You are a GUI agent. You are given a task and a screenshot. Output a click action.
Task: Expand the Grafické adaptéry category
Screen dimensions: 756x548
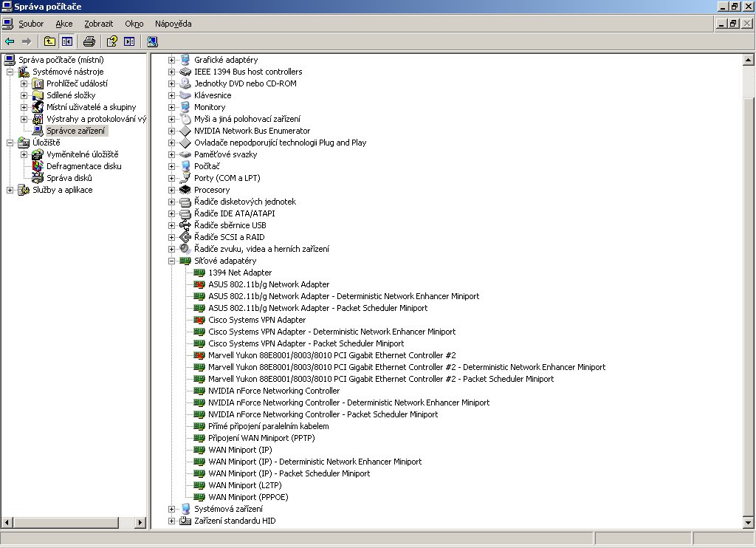coord(172,60)
